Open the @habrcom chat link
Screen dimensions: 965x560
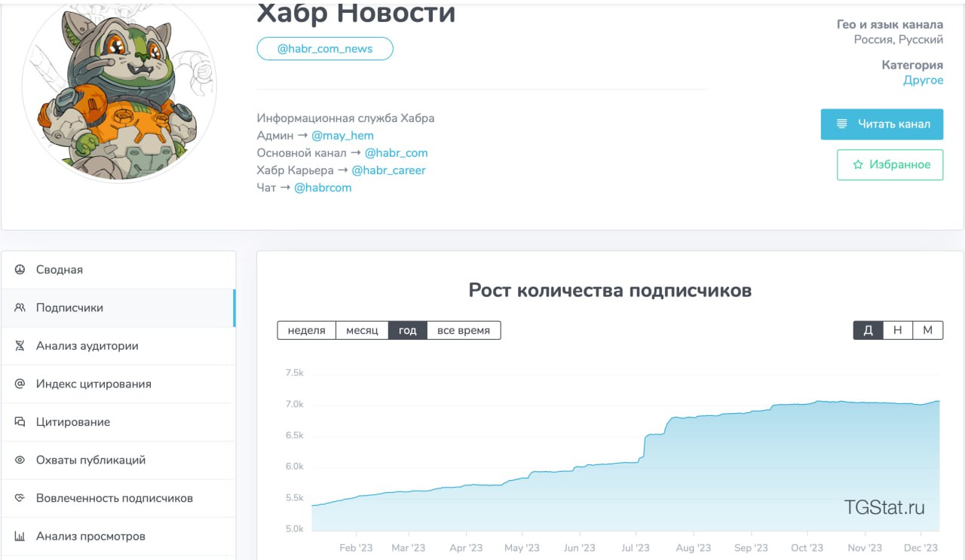tap(323, 188)
